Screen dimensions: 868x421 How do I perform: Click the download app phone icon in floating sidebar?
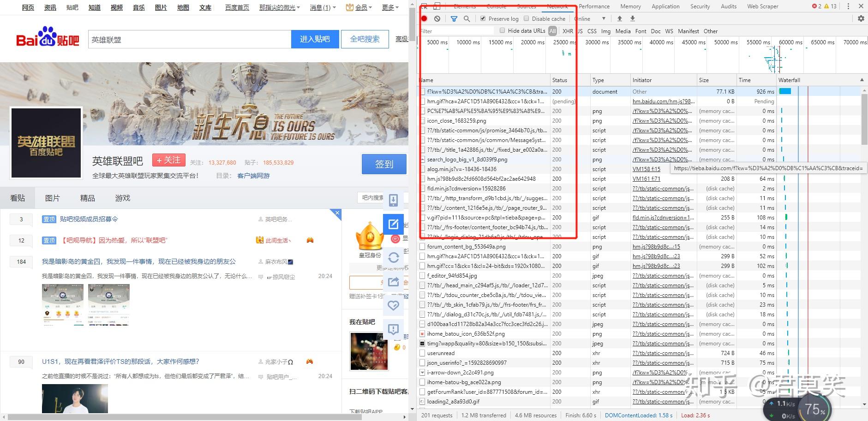393,200
